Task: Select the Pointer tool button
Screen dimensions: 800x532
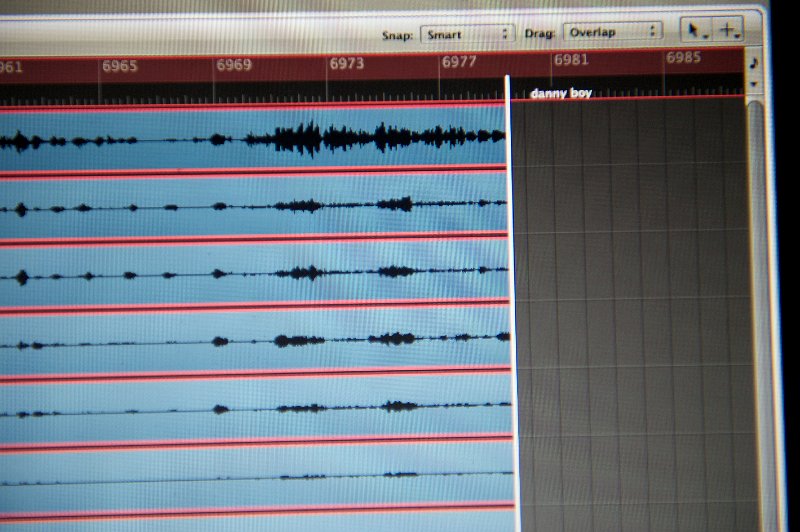Action: pyautogui.click(x=696, y=31)
